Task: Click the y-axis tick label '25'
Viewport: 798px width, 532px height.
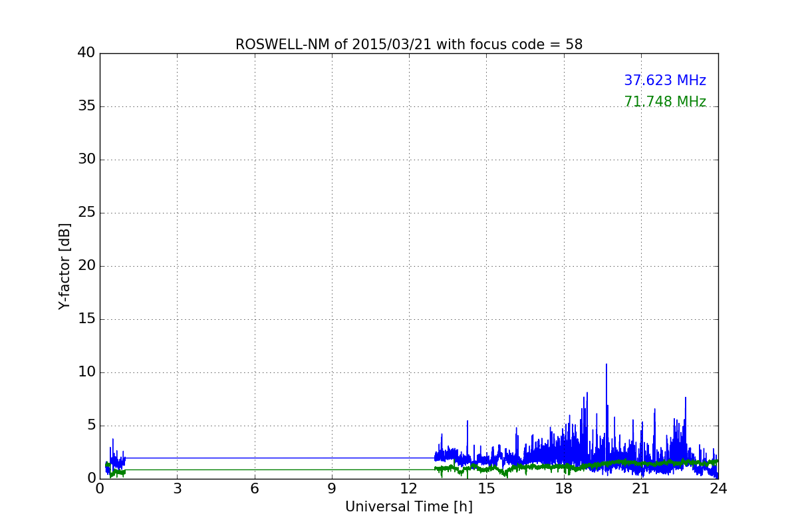Action: [86, 213]
